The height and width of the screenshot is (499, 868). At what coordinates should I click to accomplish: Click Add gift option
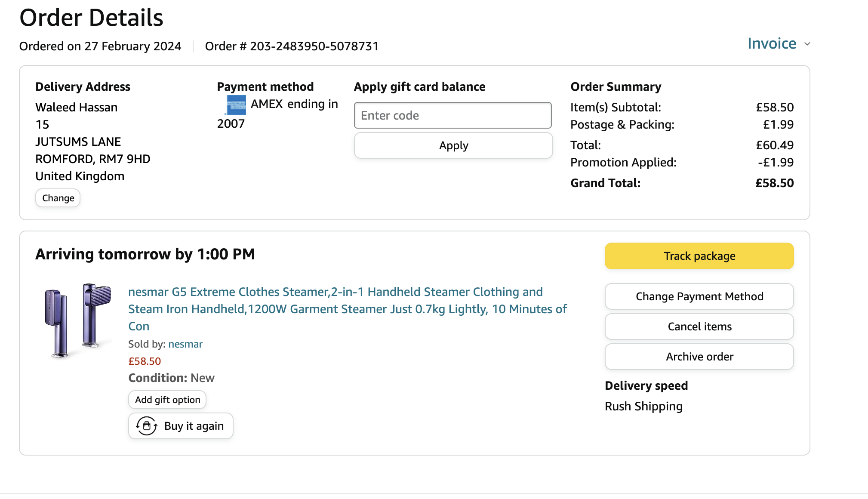click(167, 400)
